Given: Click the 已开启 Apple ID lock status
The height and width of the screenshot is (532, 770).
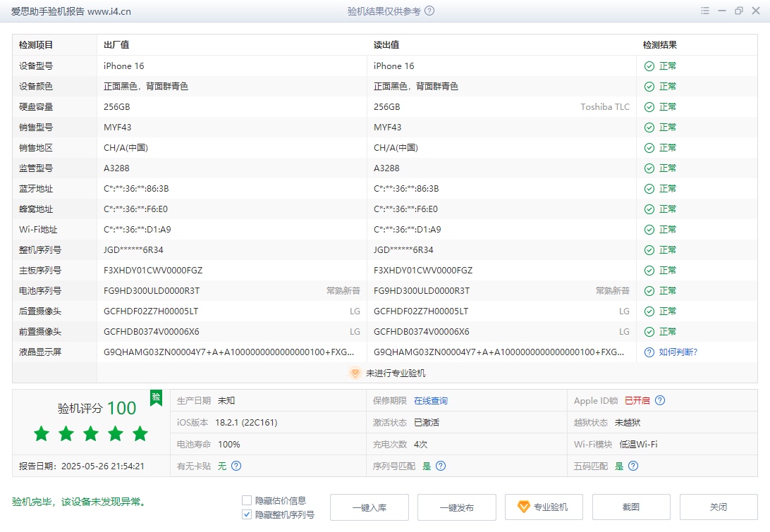Looking at the screenshot, I should [x=637, y=401].
